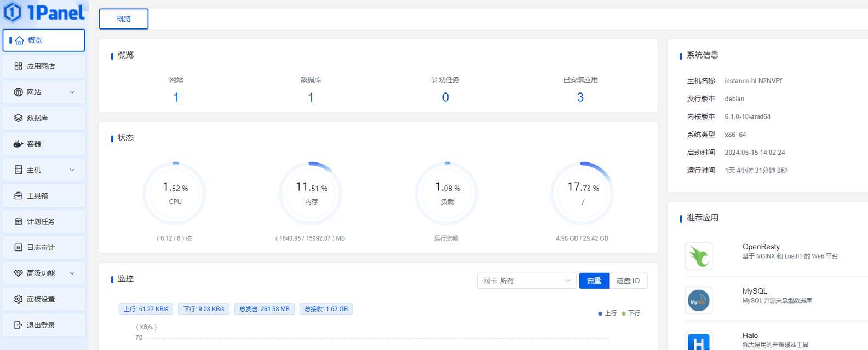Click the 上行: 61.27 KB/s tag

pyautogui.click(x=146, y=309)
